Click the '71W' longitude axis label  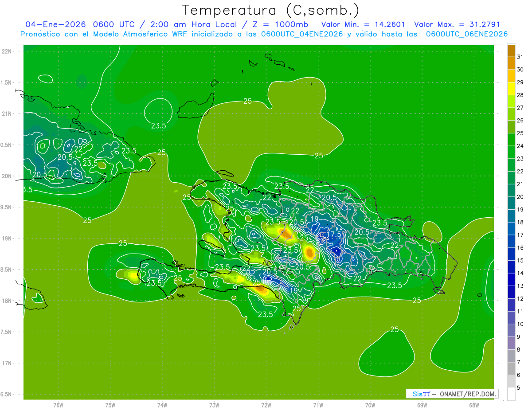318,405
